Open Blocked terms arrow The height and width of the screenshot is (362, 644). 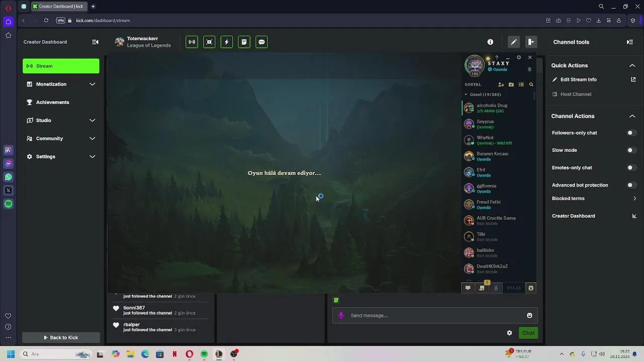[x=634, y=199]
